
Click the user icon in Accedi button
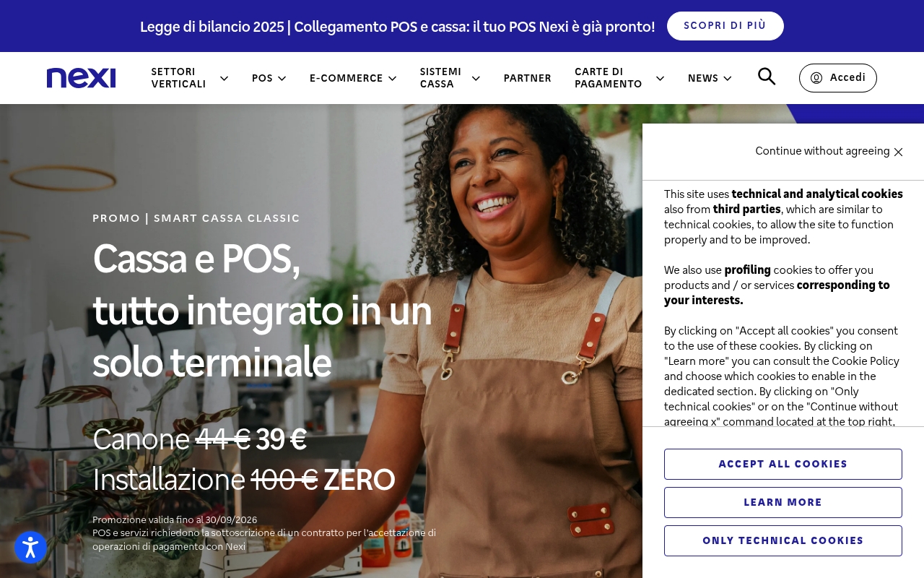(x=816, y=78)
